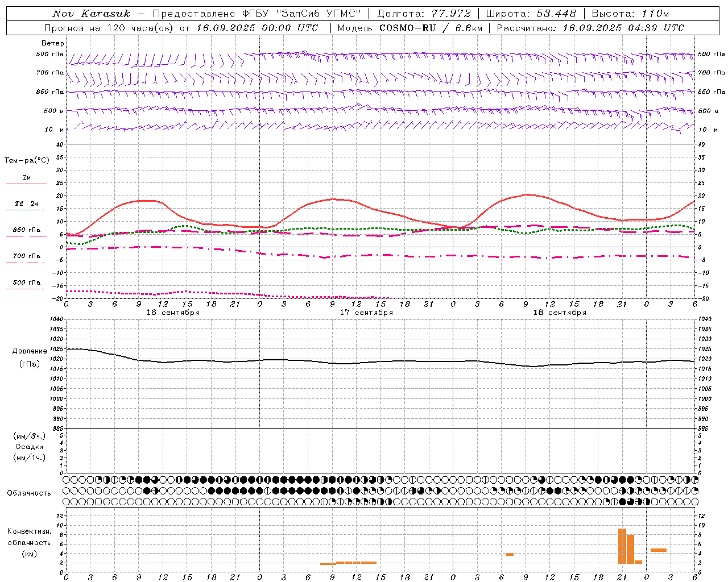
Task: Click the (гПа) unit label under Давление
Action: coord(30,364)
